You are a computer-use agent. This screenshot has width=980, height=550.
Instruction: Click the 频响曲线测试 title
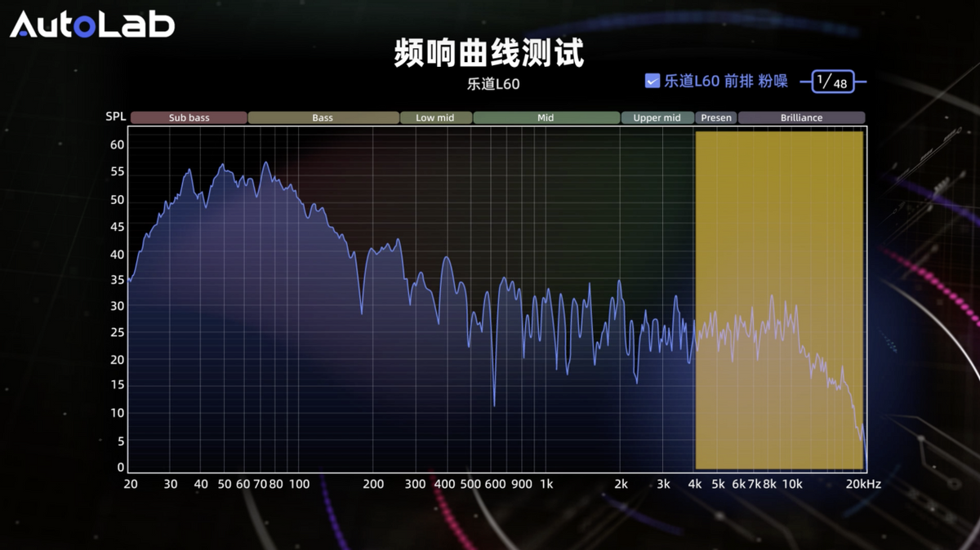coord(489,53)
